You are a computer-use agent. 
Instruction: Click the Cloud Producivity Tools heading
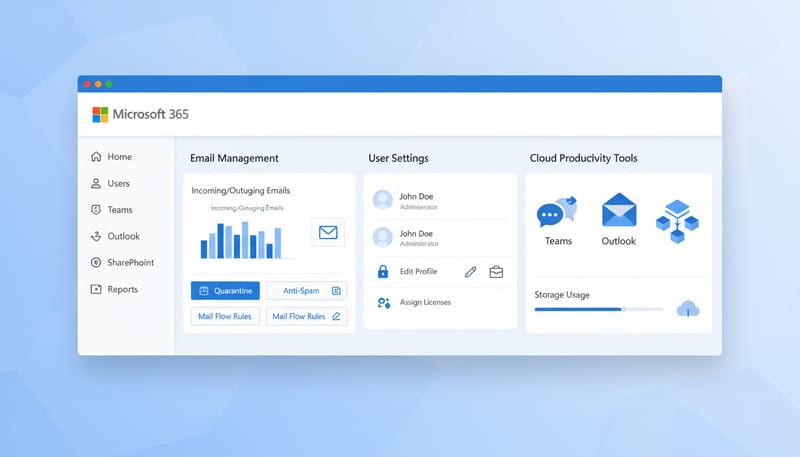pos(583,158)
